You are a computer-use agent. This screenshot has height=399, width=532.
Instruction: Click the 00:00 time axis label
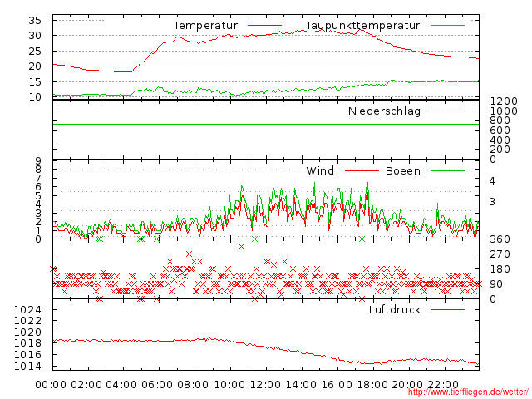point(51,385)
